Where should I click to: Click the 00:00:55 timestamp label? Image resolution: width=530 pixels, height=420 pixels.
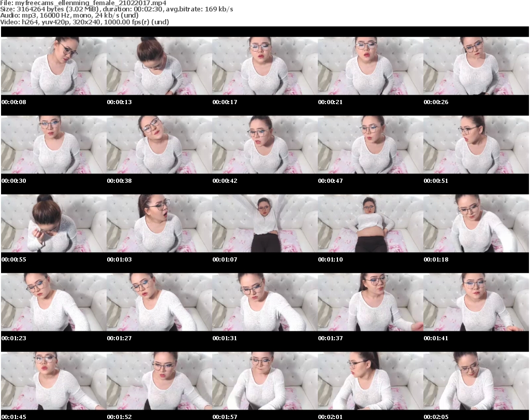click(x=14, y=259)
